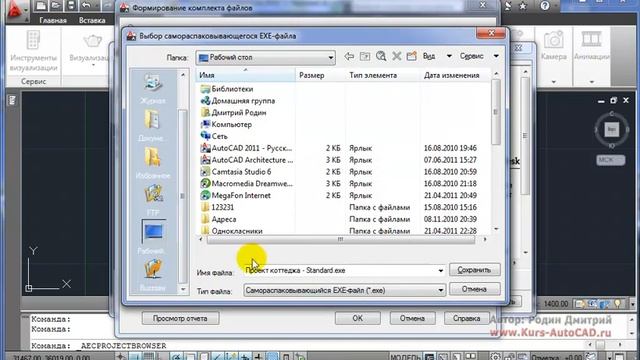Open the Тип файла file type dropdown

tap(344, 290)
